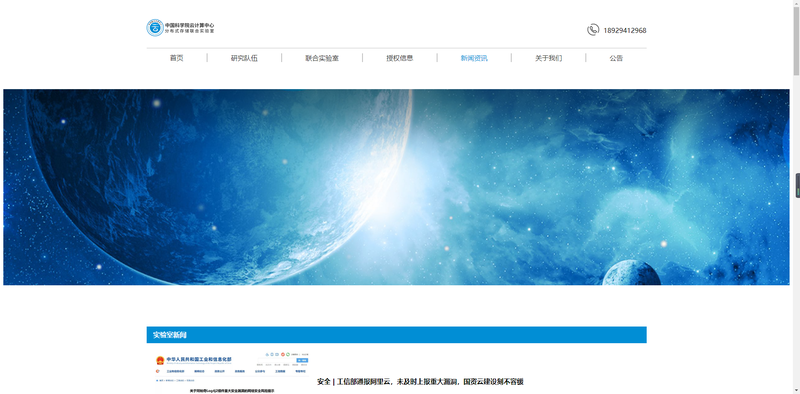800x394 pixels.
Task: Open the 联合实验室 page
Action: (x=322, y=58)
